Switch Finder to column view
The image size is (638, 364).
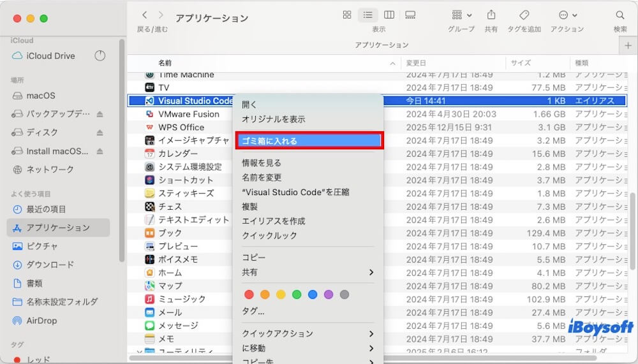coord(389,15)
